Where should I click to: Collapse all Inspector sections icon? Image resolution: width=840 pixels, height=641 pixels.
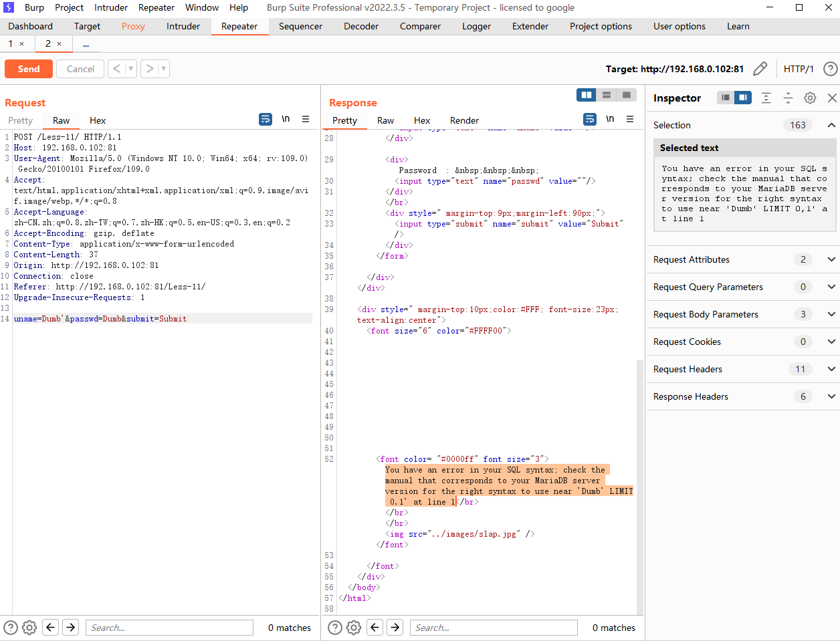[x=788, y=98]
